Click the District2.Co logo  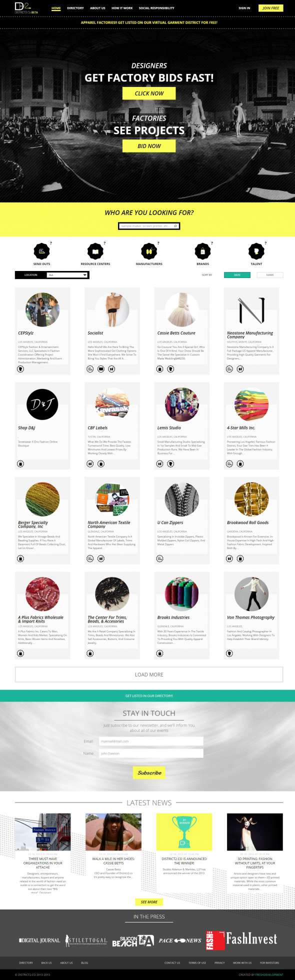point(26,7)
